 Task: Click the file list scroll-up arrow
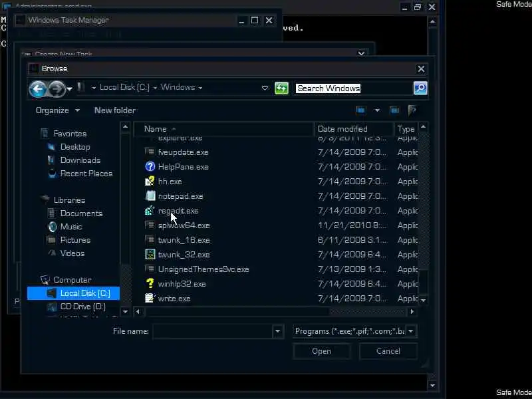pos(423,127)
